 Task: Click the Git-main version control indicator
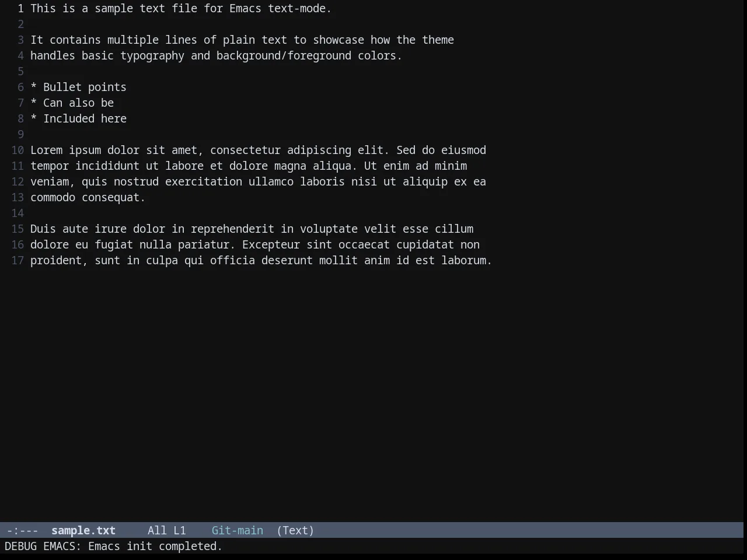(238, 530)
